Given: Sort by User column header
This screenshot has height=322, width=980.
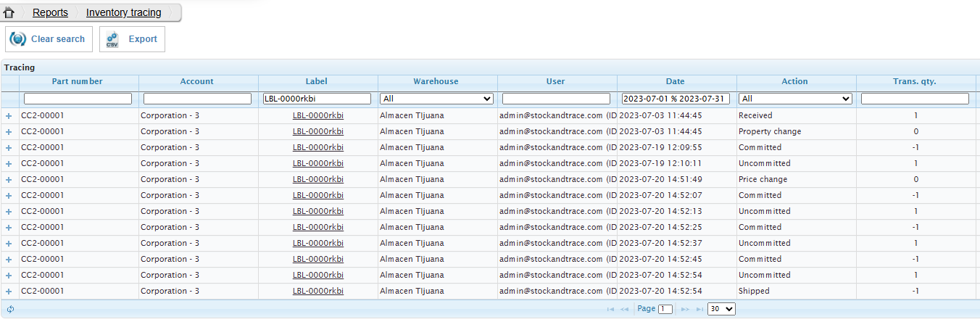Looking at the screenshot, I should [x=556, y=82].
